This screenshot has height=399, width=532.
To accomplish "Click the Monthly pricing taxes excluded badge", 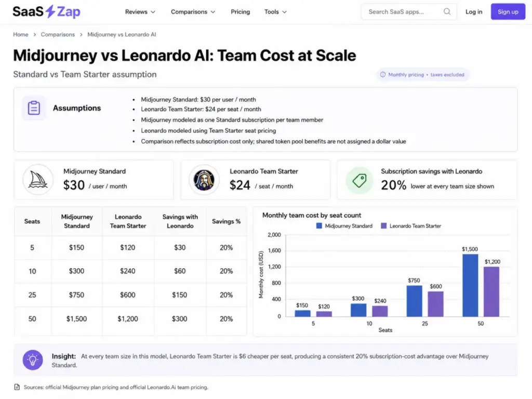I will click(x=423, y=75).
